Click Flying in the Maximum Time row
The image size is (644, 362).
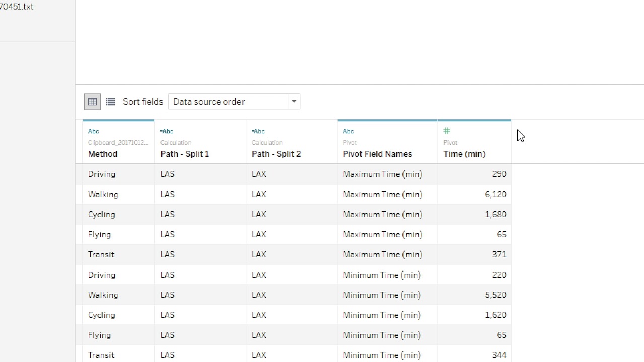point(99,234)
